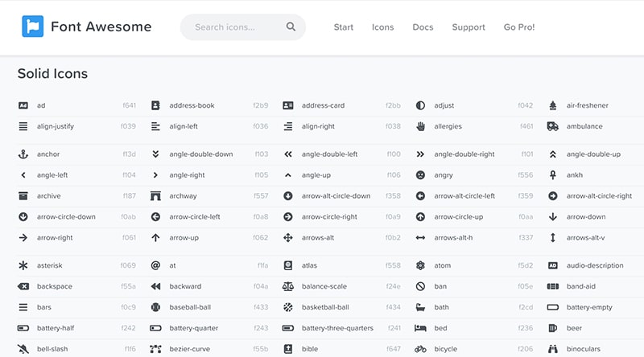The height and width of the screenshot is (357, 644).
Task: Select the arrows-alt four-way icon
Action: (288, 238)
